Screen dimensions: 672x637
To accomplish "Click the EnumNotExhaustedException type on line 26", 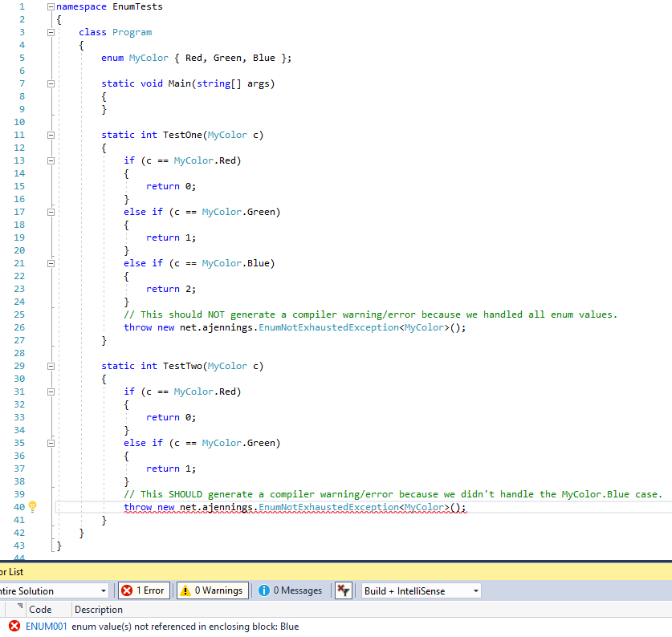I will (328, 327).
